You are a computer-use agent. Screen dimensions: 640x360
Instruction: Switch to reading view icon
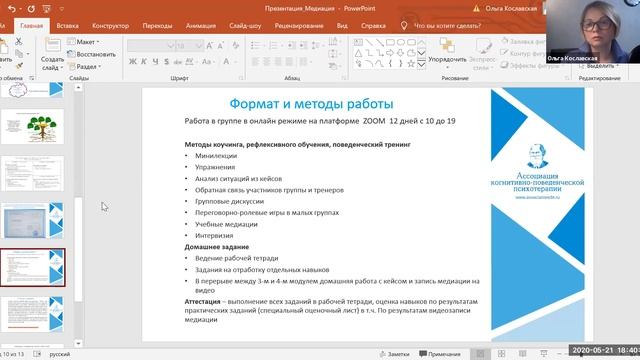pos(522,354)
